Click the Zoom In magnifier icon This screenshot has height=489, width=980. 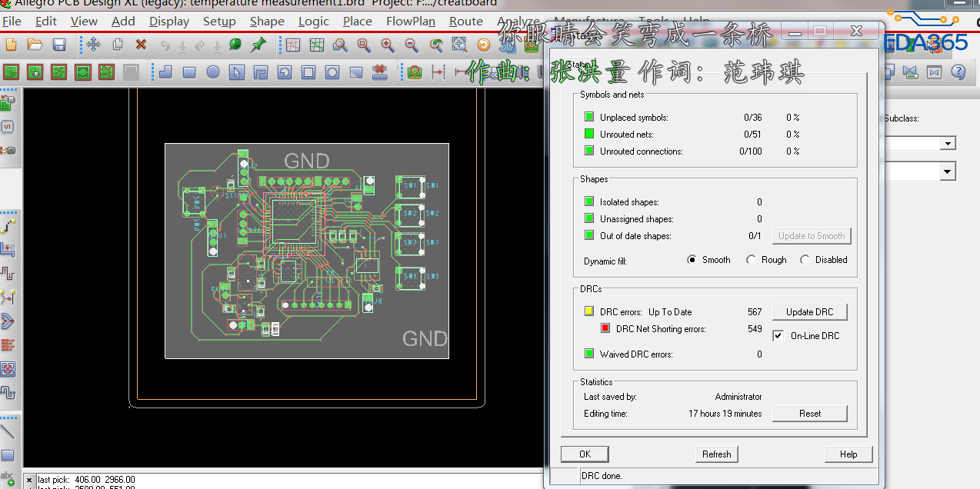pos(388,45)
